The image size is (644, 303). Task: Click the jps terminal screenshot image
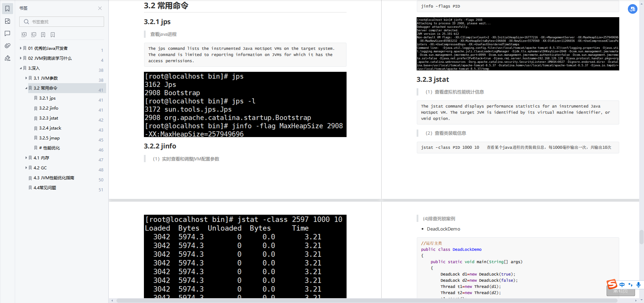245,104
